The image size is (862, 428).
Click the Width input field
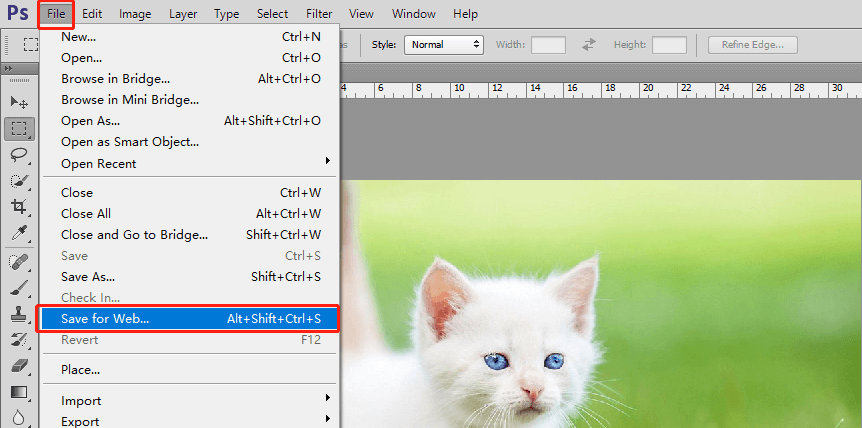click(x=548, y=45)
